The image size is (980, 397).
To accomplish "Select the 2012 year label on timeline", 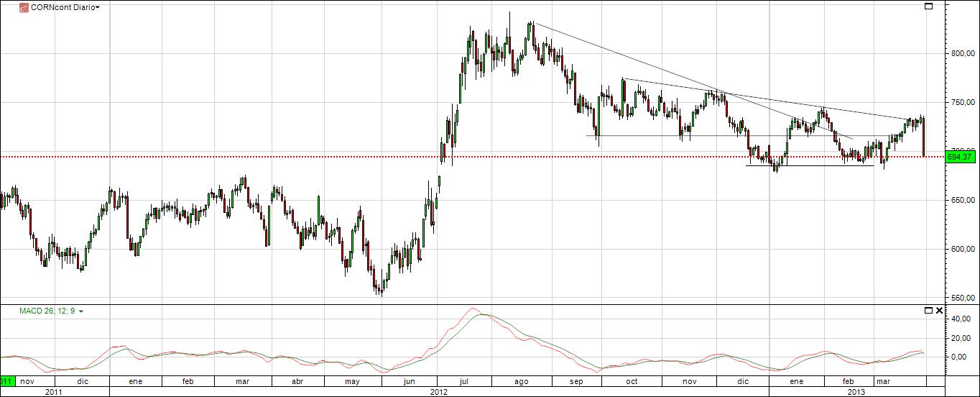I will click(438, 392).
